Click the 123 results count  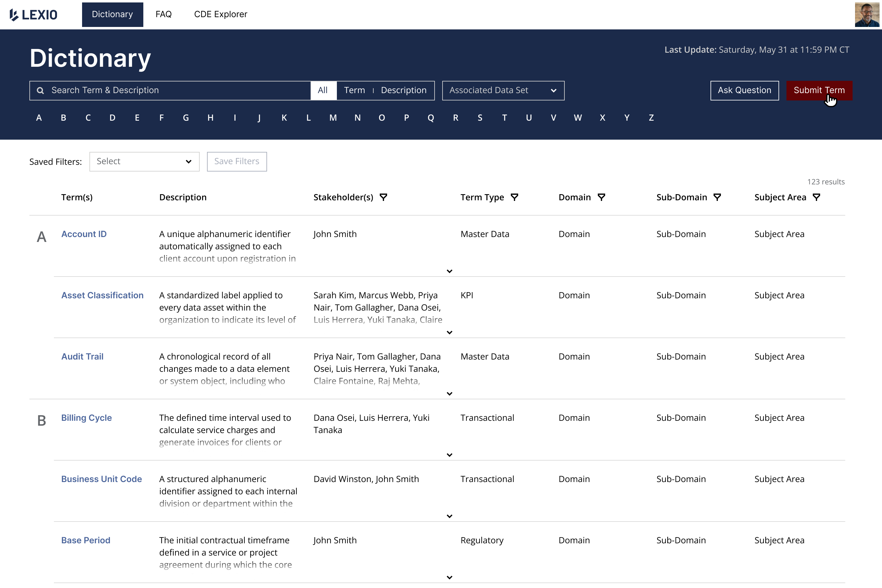826,182
